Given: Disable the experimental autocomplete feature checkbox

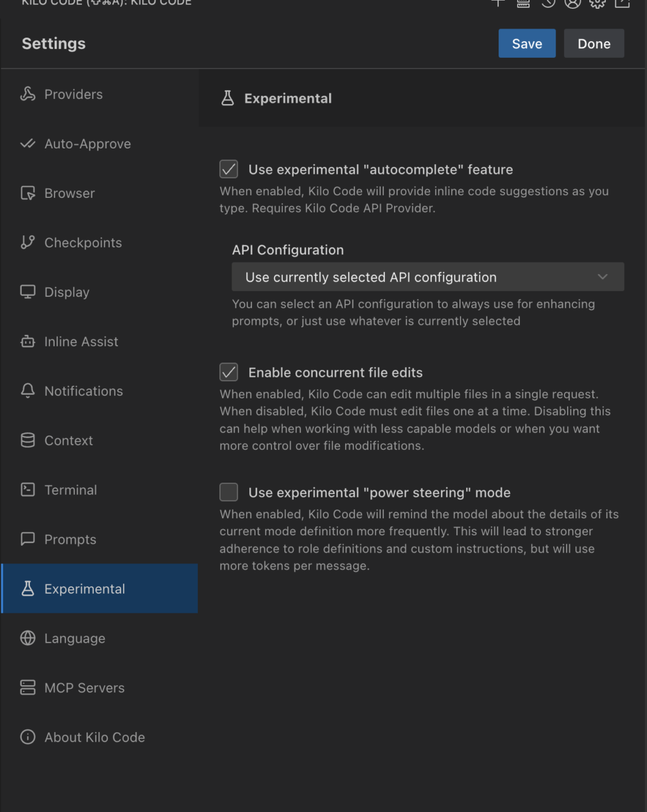Looking at the screenshot, I should point(229,169).
